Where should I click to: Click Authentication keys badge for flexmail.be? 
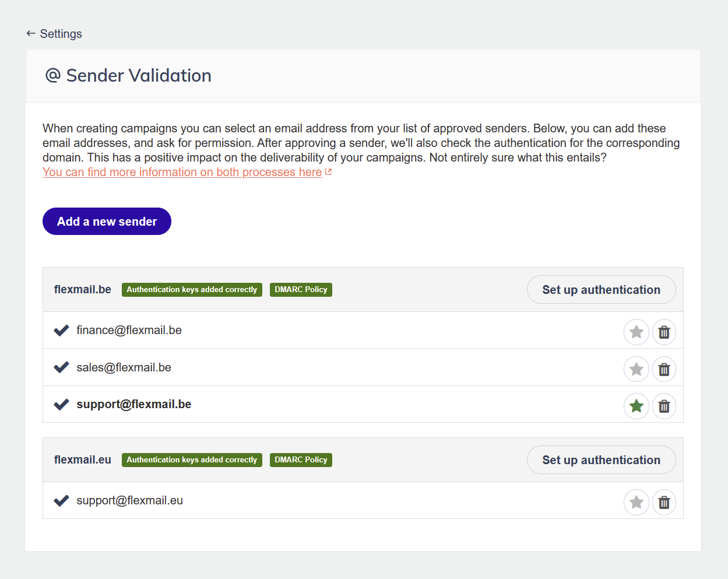(192, 290)
